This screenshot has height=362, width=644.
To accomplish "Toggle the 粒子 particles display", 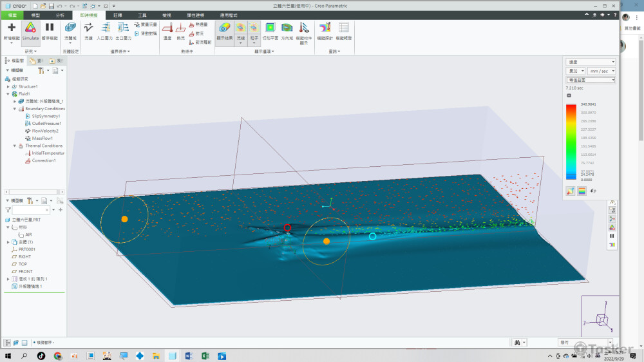I will point(254,28).
